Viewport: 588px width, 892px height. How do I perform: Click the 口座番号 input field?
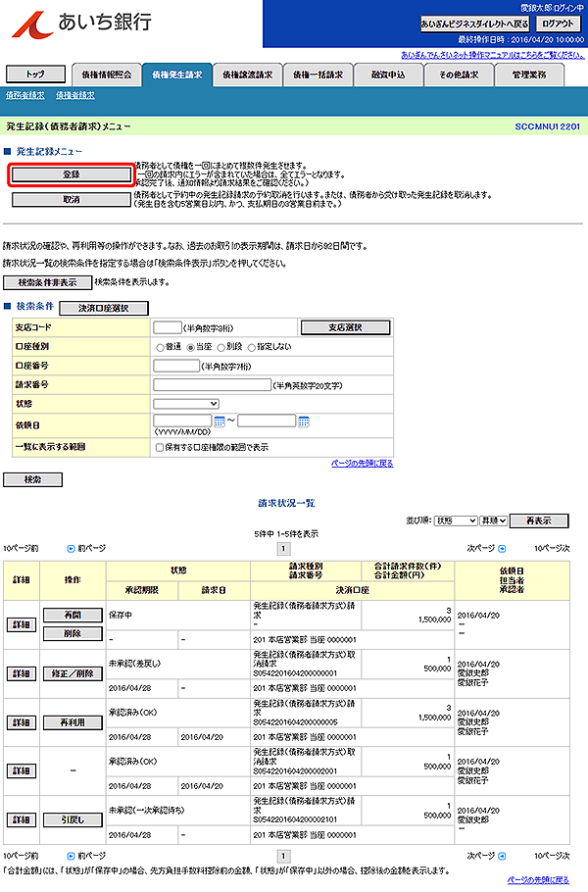(x=176, y=366)
